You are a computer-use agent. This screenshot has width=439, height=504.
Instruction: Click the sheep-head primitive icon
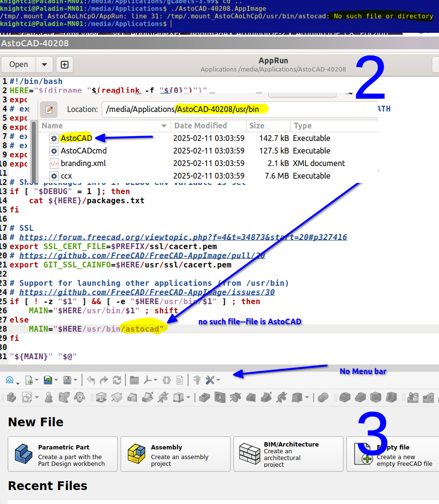coord(79,397)
